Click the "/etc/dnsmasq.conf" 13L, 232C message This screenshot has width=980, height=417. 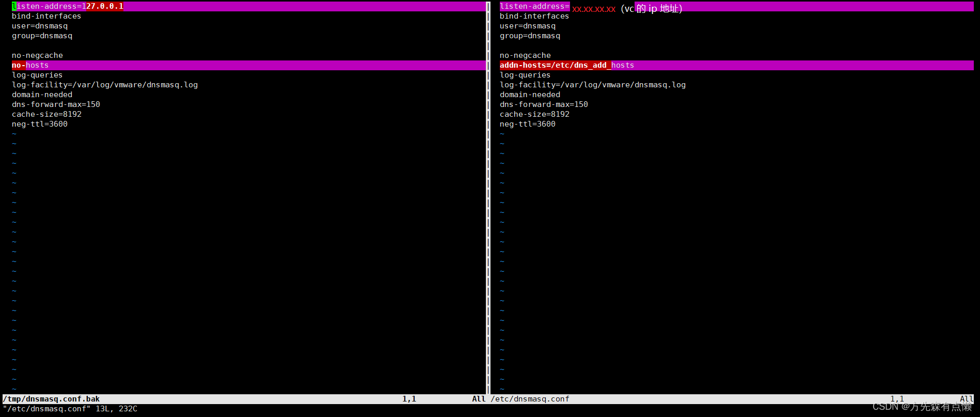point(70,409)
